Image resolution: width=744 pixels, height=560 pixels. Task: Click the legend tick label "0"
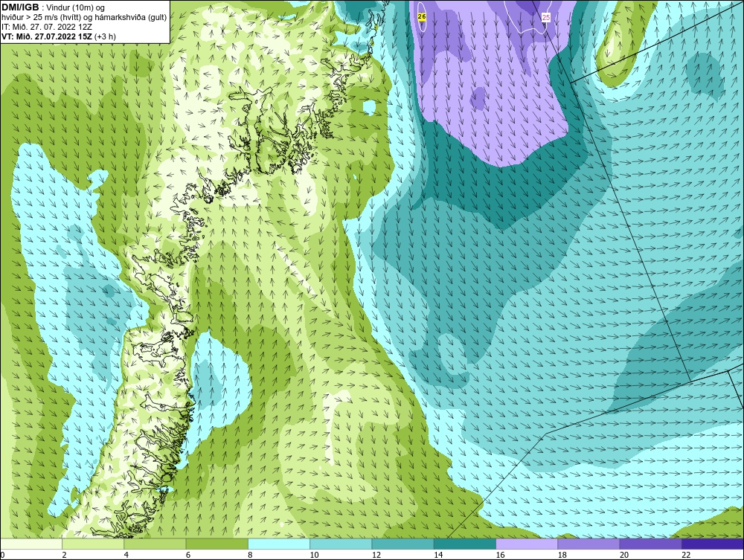(2, 555)
